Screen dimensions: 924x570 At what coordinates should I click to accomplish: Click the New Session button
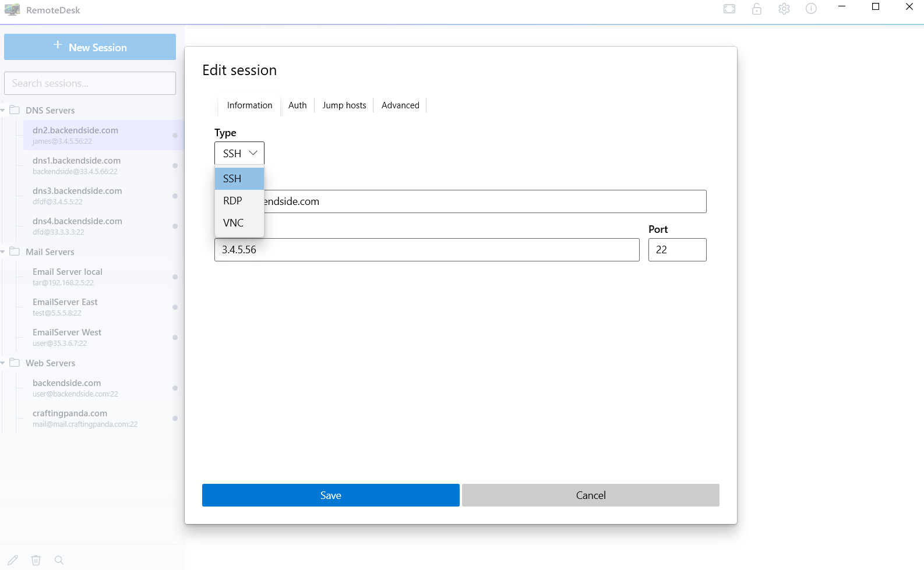90,47
